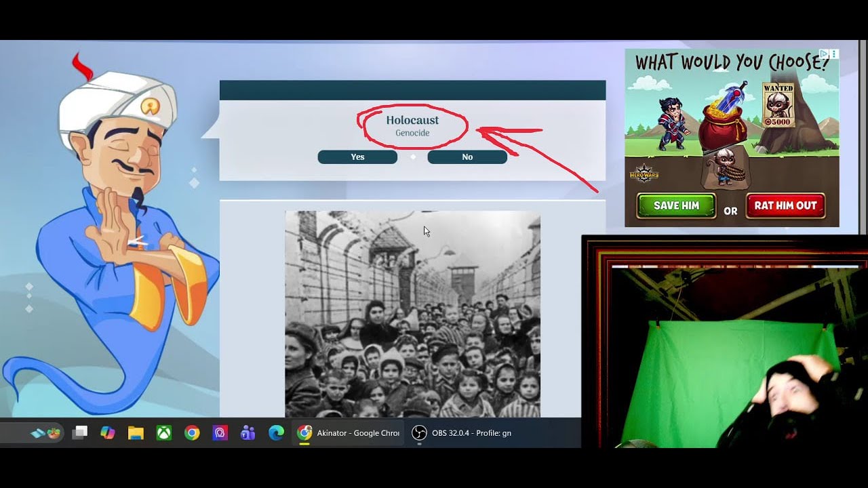The width and height of the screenshot is (868, 488).
Task: Open Google Chrome pinned taskbar icon
Action: [192, 432]
